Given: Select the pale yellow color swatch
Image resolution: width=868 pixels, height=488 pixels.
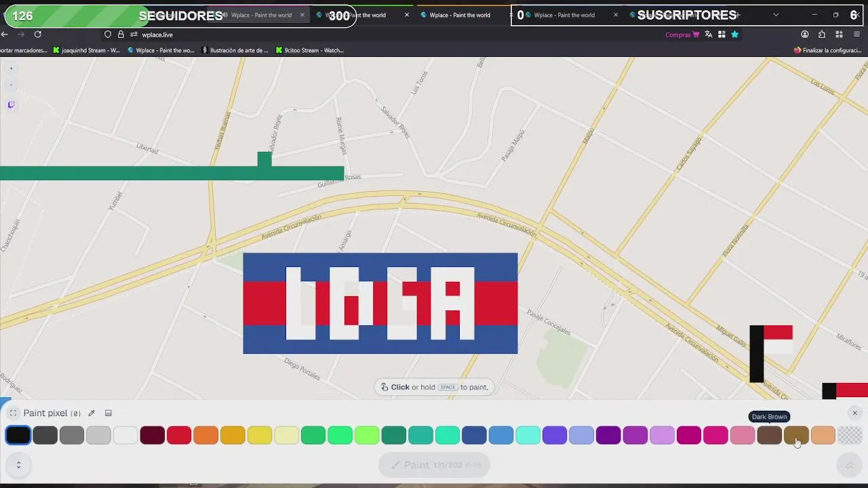Looking at the screenshot, I should point(286,435).
